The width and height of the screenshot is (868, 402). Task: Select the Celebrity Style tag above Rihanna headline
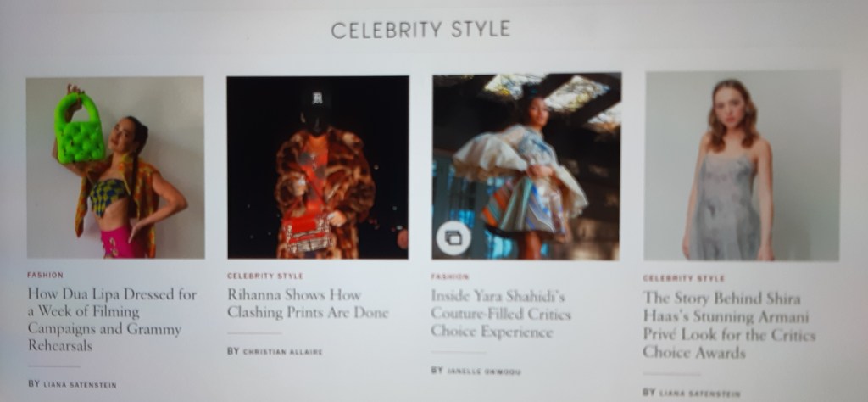pyautogui.click(x=265, y=276)
